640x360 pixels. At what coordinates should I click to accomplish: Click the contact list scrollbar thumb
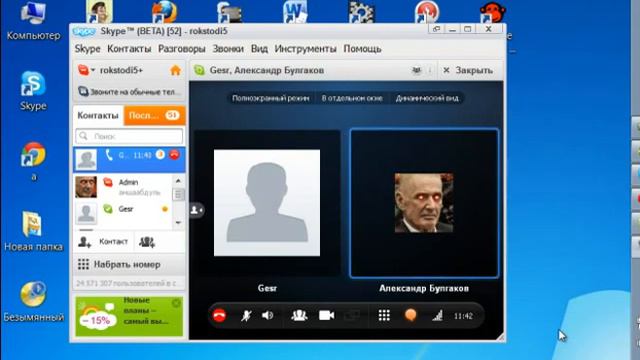click(x=178, y=194)
